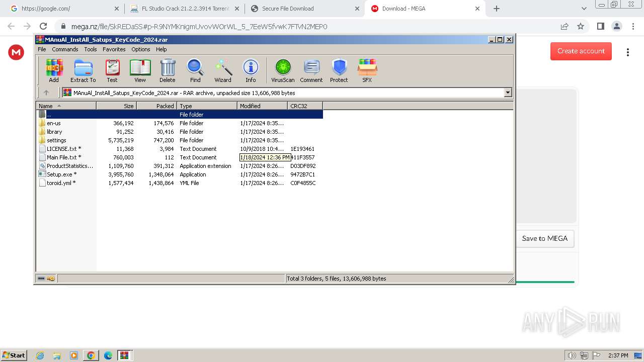Toggle the Chrome side panel icon

point(600,26)
